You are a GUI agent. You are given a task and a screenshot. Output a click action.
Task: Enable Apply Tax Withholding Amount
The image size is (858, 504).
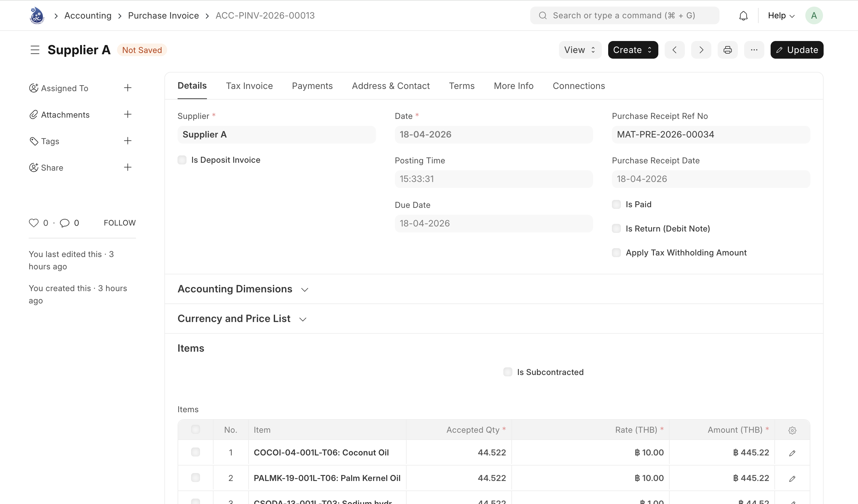(x=616, y=253)
